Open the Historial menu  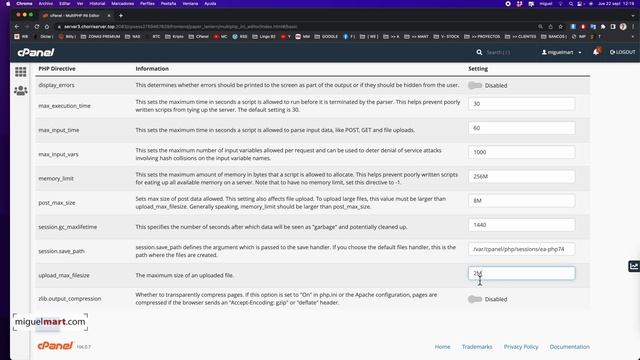(97, 4)
